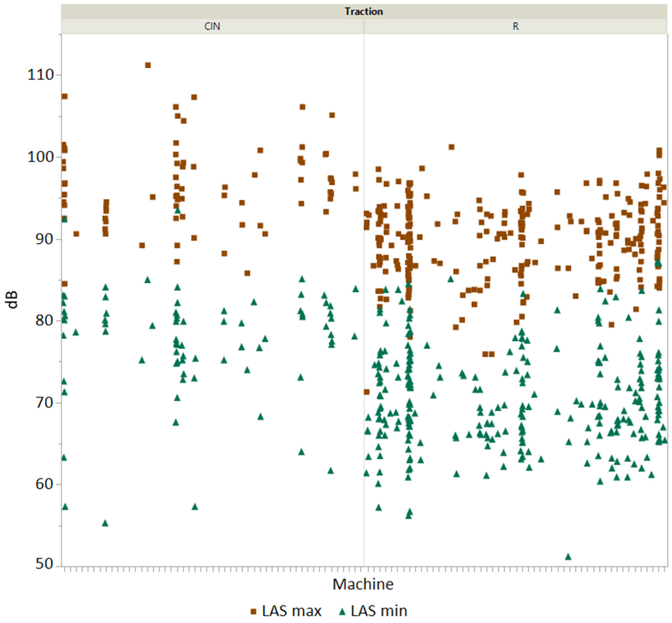Click the brown LAS max legend square

(254, 611)
